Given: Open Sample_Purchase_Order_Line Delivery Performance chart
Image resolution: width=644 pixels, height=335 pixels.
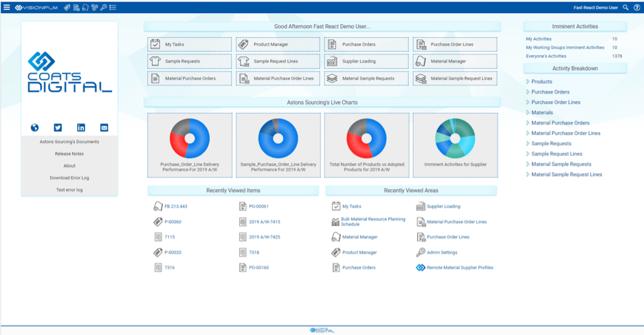Looking at the screenshot, I should [278, 145].
